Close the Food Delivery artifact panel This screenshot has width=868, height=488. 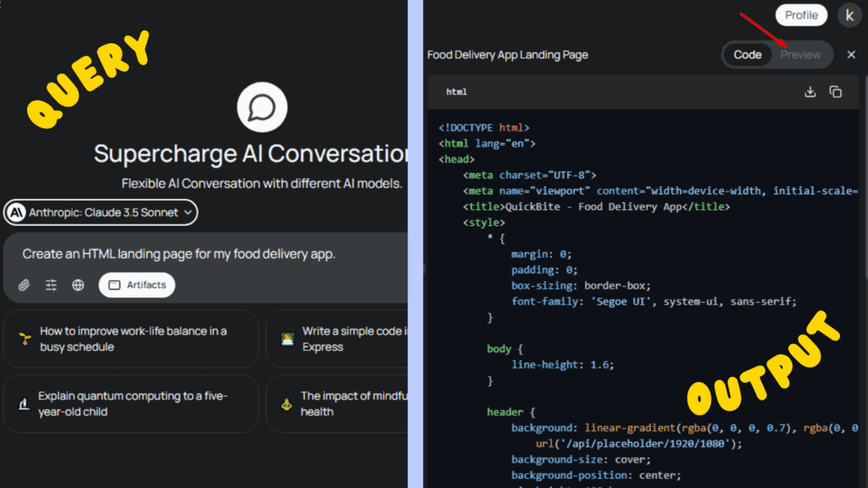tap(851, 54)
